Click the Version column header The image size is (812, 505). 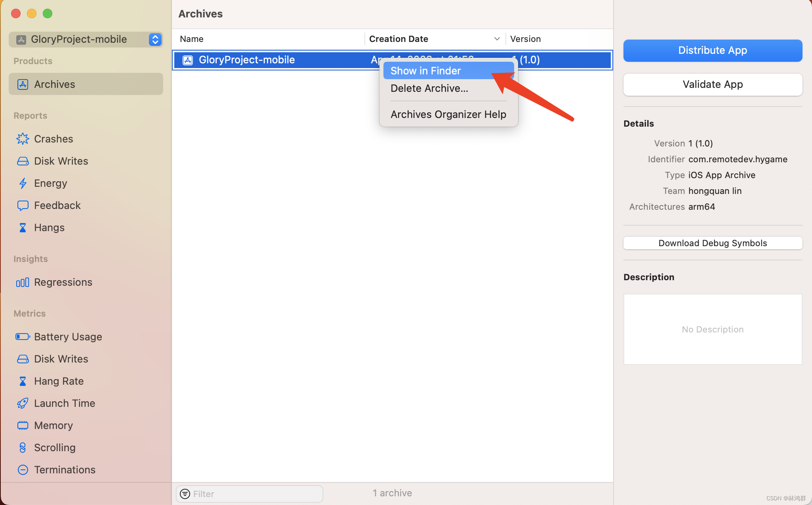pos(559,39)
